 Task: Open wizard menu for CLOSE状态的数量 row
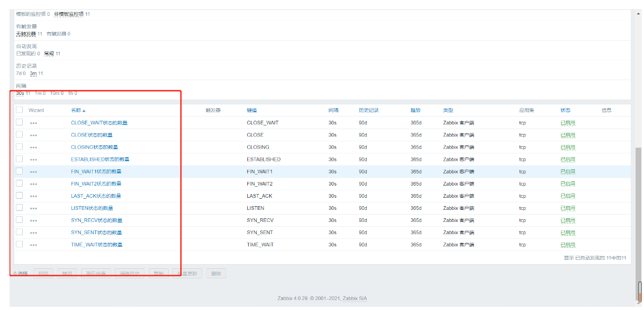pos(33,135)
